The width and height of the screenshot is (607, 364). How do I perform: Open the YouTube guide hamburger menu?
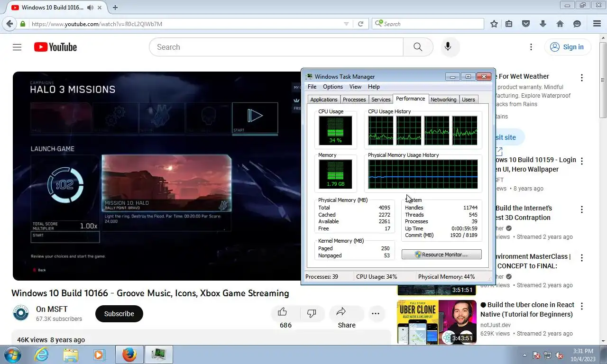tap(17, 47)
